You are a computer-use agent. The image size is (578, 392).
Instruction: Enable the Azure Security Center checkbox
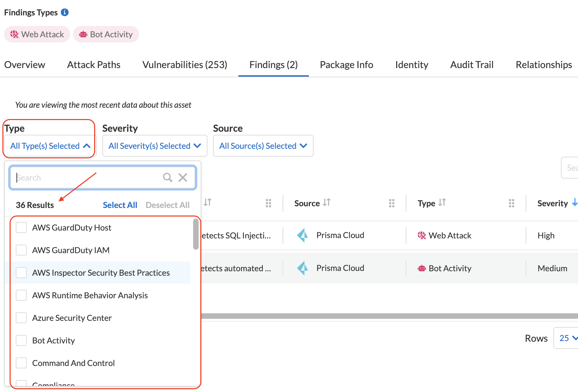21,318
